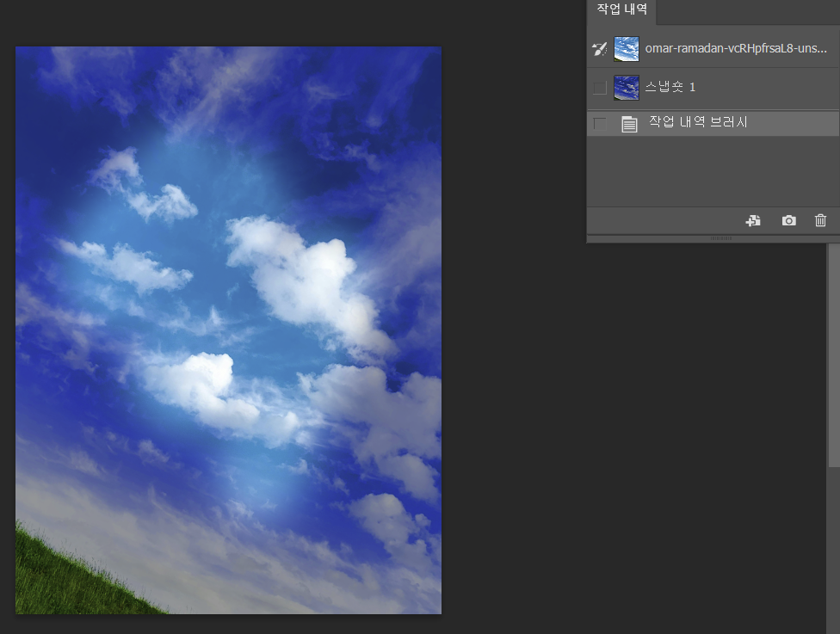Click empty area below history states list
Screen dimensions: 840x634
point(713,170)
